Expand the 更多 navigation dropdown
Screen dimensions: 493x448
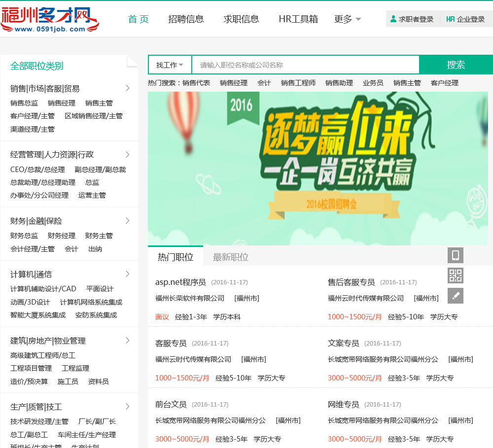[x=348, y=19]
